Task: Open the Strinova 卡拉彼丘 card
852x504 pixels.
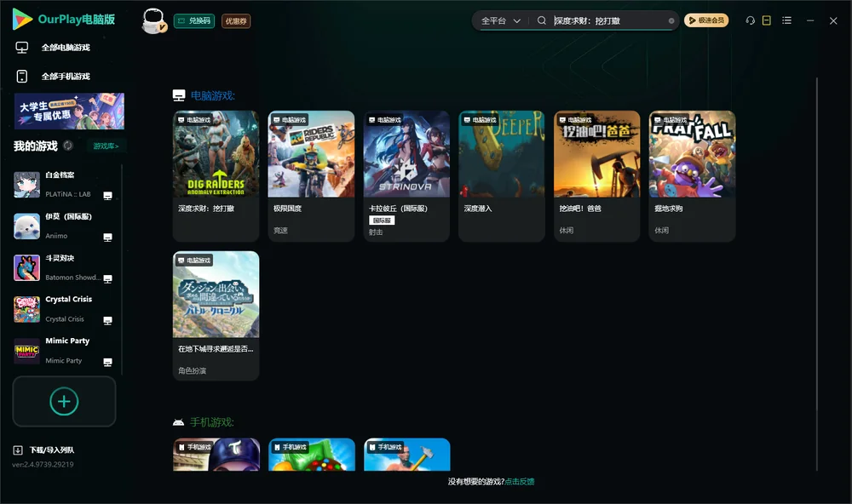Action: click(x=406, y=176)
